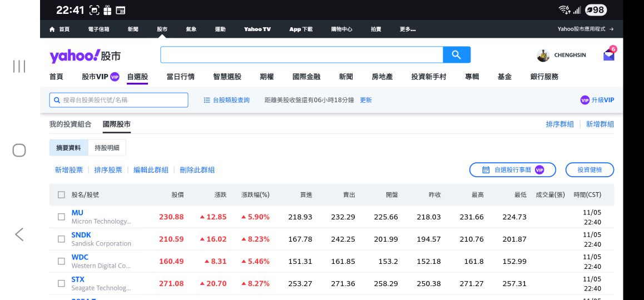Check the MU Micron stock checkbox

tap(62, 217)
